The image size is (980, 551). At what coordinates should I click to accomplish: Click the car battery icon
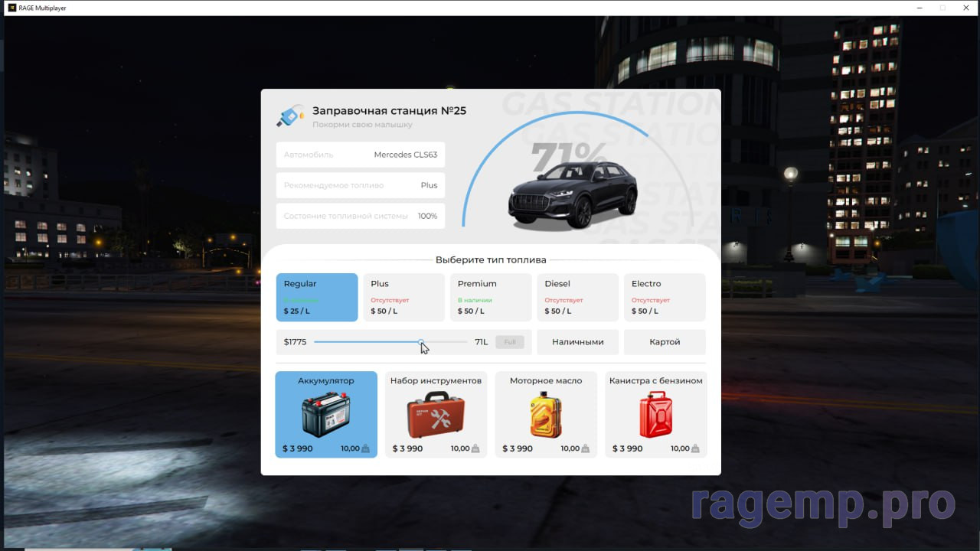click(x=326, y=414)
